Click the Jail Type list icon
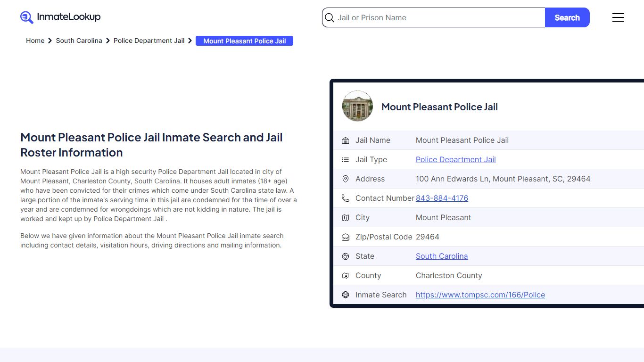 346,160
